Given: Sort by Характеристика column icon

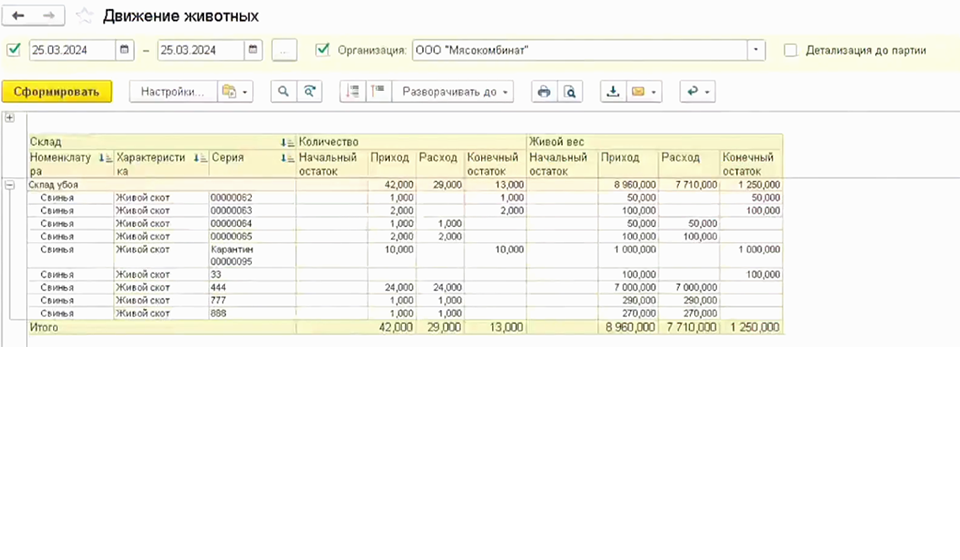Looking at the screenshot, I should tap(200, 158).
